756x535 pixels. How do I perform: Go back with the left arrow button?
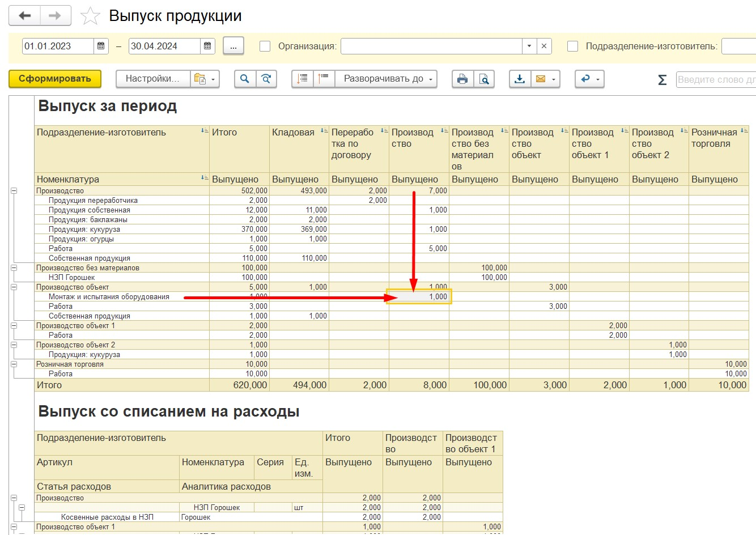tap(24, 16)
